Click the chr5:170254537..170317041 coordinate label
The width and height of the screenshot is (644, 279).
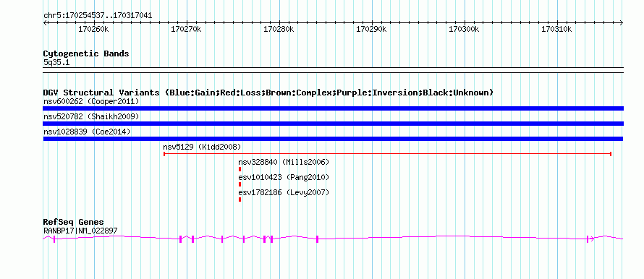click(x=98, y=16)
